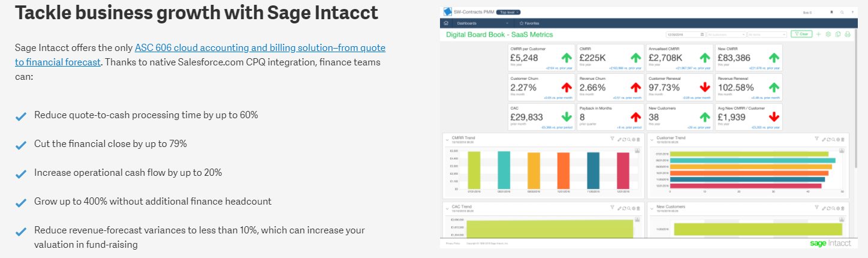Viewport: 868px width, 258px height.
Task: Click the £5,248 CMRR per Customer tile
Action: coord(541,58)
